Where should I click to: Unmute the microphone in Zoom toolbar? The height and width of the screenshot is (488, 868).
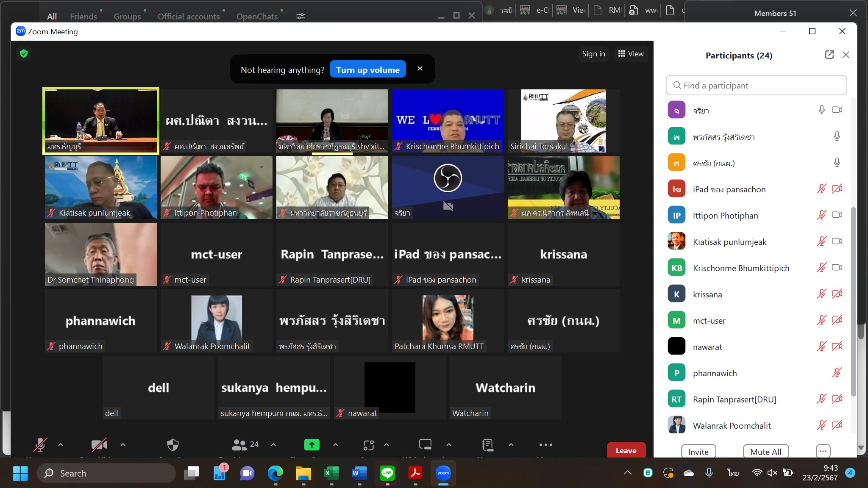40,445
